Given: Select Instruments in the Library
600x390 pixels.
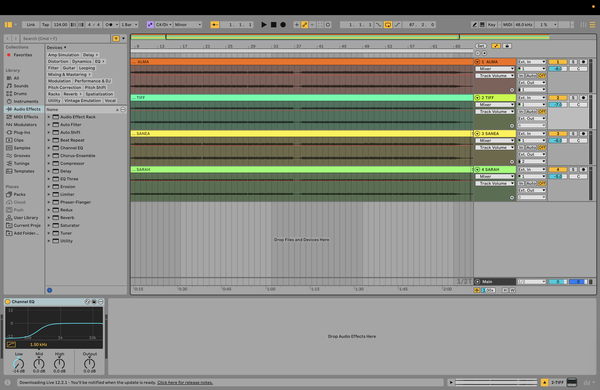Looking at the screenshot, I should 26,101.
